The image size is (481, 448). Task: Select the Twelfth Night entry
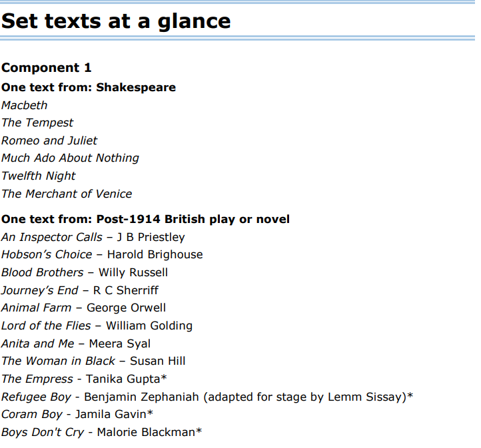pos(39,176)
